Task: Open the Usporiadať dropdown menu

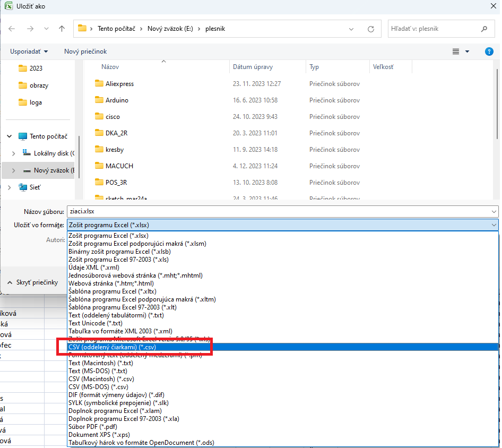Action: pyautogui.click(x=29, y=51)
